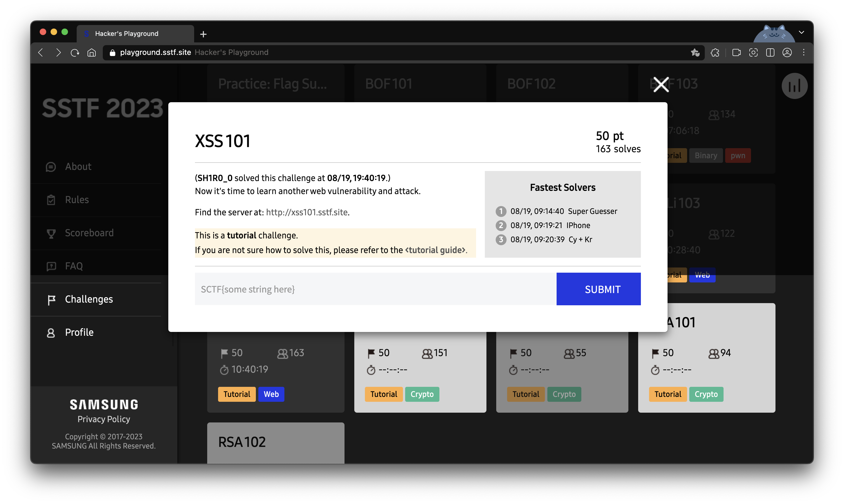Click the Privacy Policy link
Viewport: 844px width, 504px height.
104,419
